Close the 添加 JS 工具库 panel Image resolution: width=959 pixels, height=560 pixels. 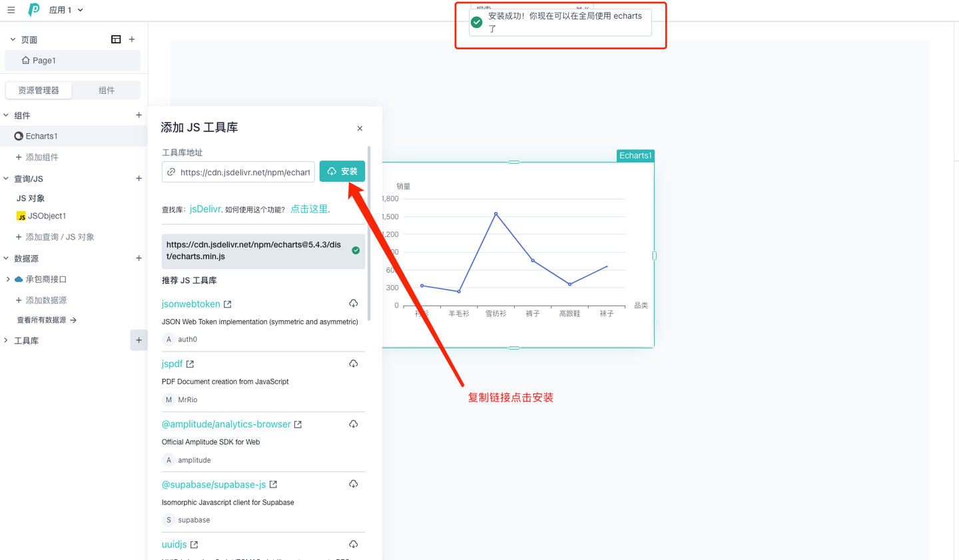tap(360, 129)
